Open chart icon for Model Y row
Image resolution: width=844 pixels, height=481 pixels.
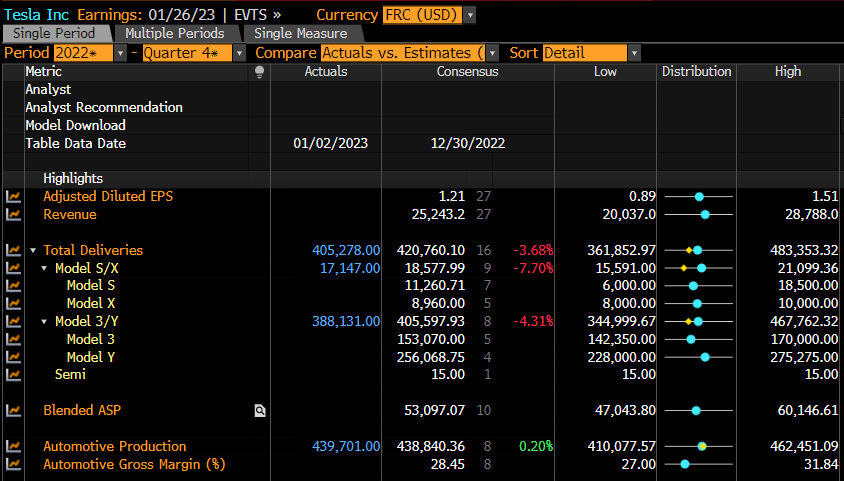click(x=13, y=357)
